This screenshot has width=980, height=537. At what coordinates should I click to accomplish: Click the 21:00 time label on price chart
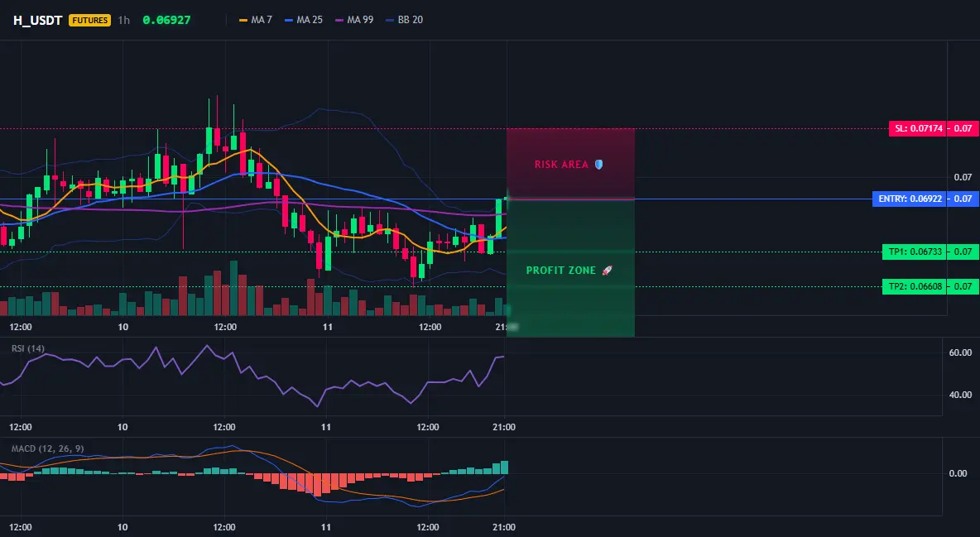pyautogui.click(x=507, y=327)
